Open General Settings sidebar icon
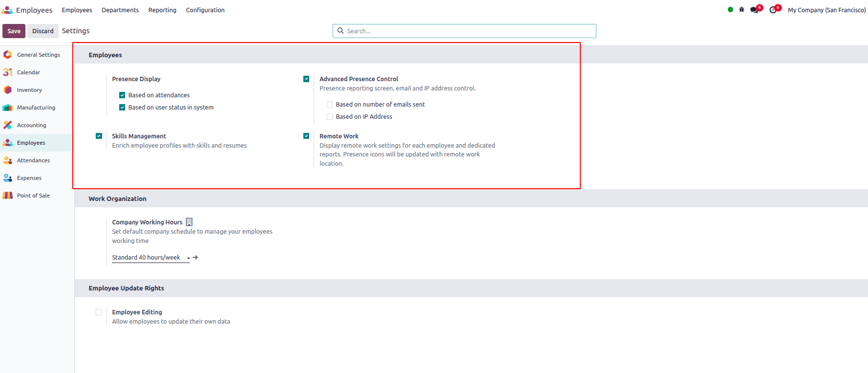This screenshot has height=373, width=868. point(8,54)
